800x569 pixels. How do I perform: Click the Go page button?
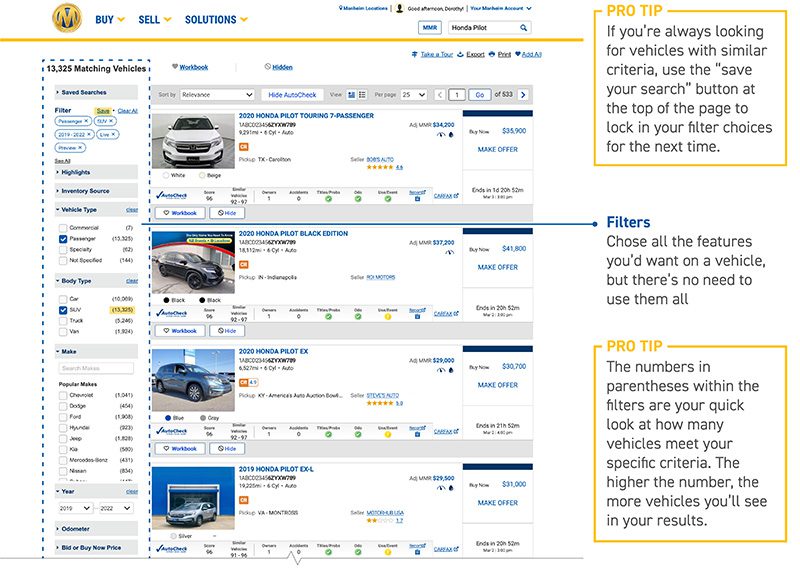click(480, 94)
